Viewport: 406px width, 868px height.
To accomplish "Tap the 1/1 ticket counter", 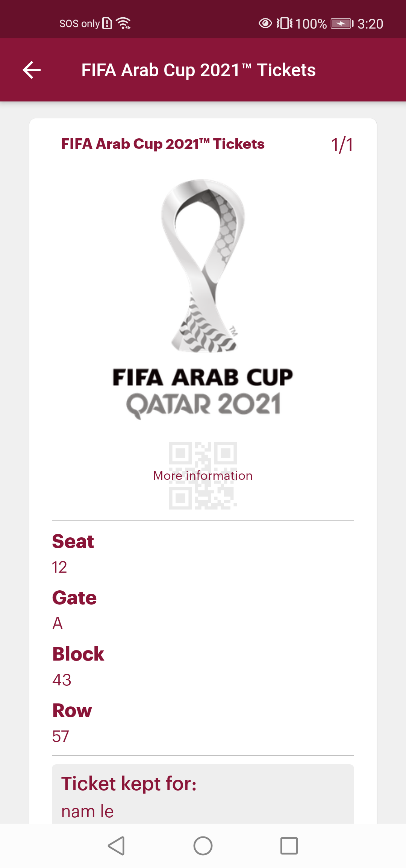I will click(342, 145).
